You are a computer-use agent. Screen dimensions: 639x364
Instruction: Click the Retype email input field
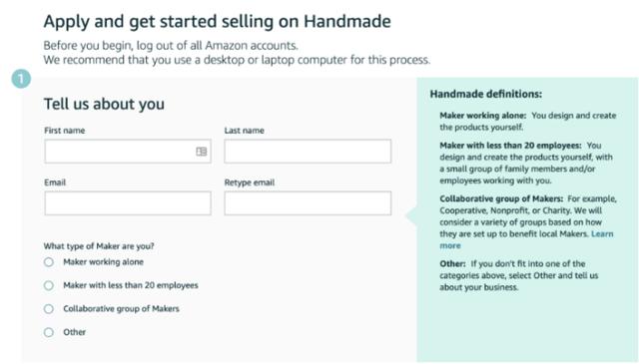(x=308, y=203)
